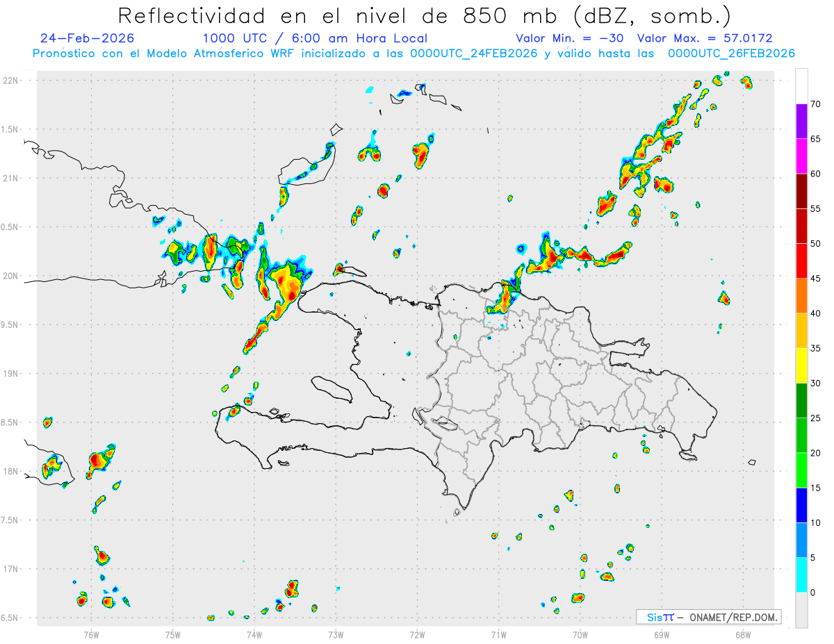Image resolution: width=834 pixels, height=644 pixels.
Task: Select the '8.5N' latitude label
Action: tap(10, 423)
